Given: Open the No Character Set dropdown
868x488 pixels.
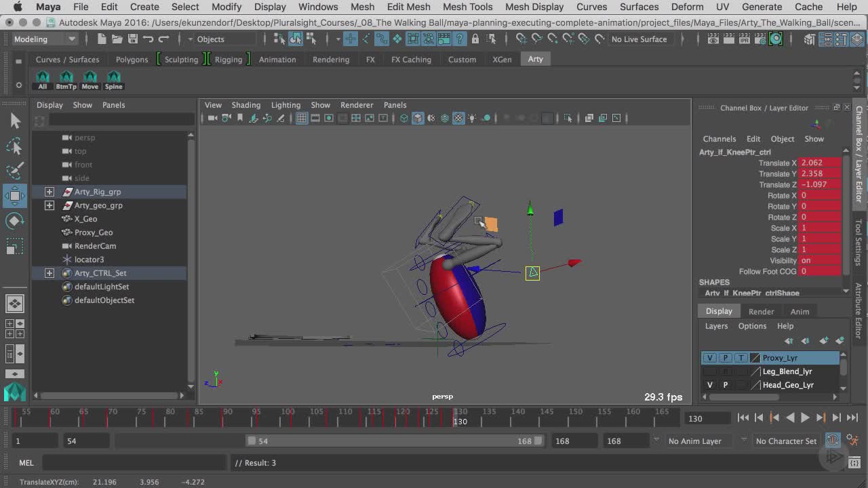Looking at the screenshot, I should (x=787, y=441).
